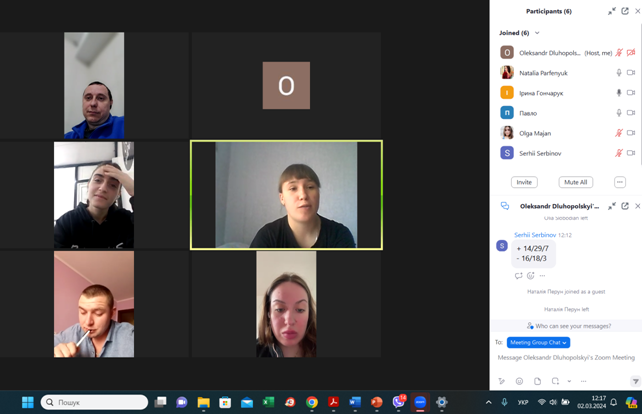This screenshot has height=414, width=642.
Task: Click 'Who can see your messages?' link
Action: click(566, 326)
